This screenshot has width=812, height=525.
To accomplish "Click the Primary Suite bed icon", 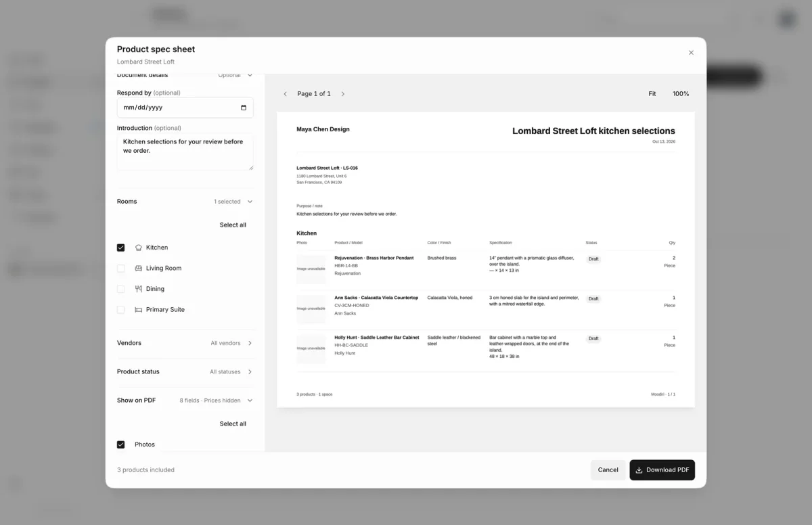I will [139, 310].
